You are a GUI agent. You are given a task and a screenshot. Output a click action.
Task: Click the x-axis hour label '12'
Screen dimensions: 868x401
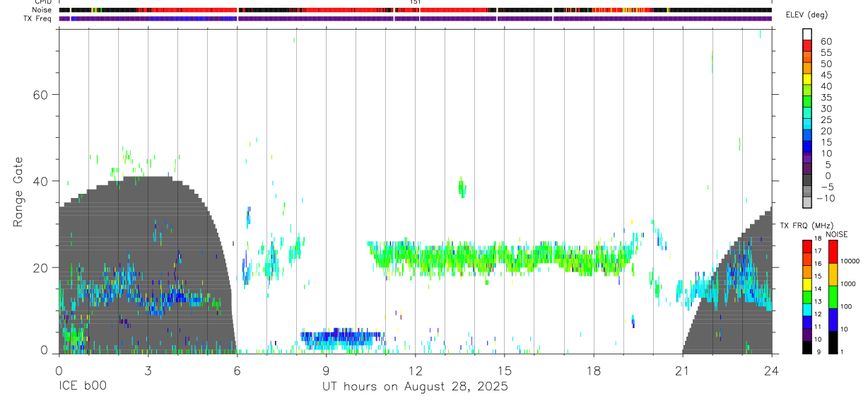tap(415, 370)
